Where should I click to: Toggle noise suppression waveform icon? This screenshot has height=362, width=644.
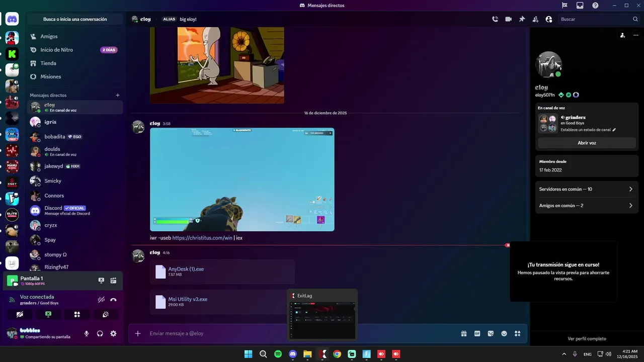[x=101, y=300]
